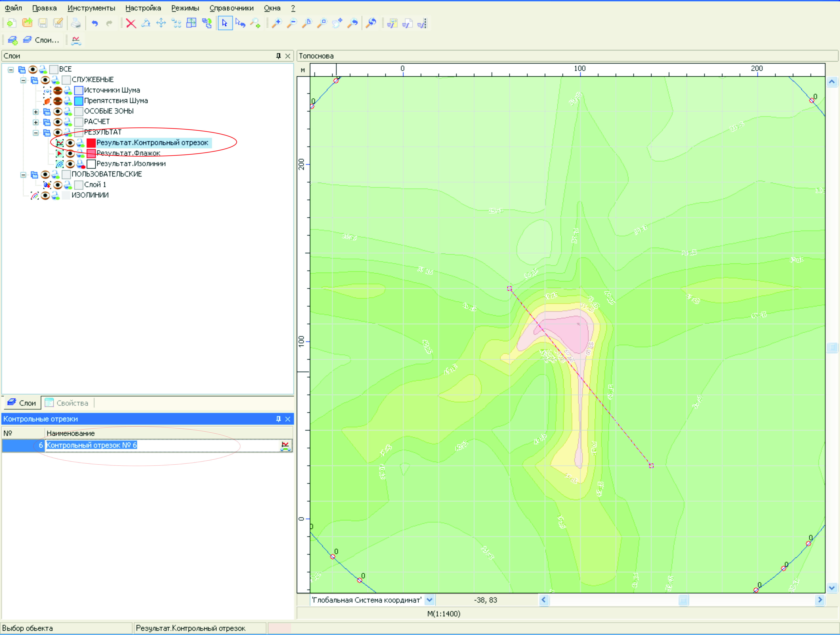Toggle eye visibility for Слой 1
This screenshot has height=635, width=840.
click(58, 185)
